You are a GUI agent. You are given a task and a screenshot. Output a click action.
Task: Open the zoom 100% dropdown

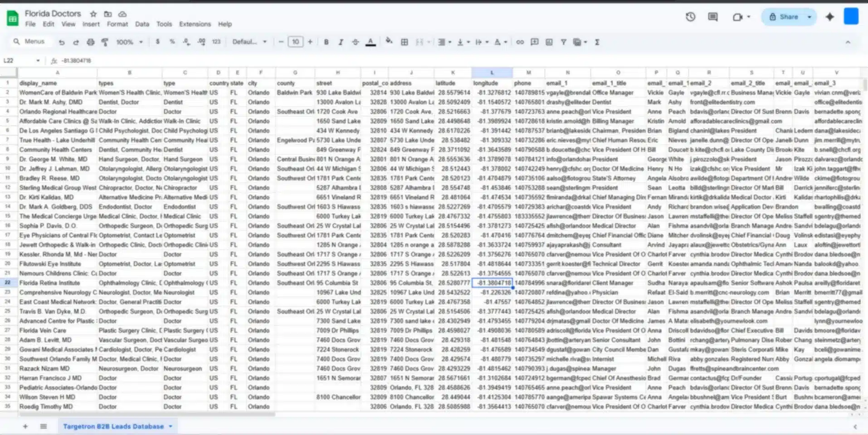[129, 42]
